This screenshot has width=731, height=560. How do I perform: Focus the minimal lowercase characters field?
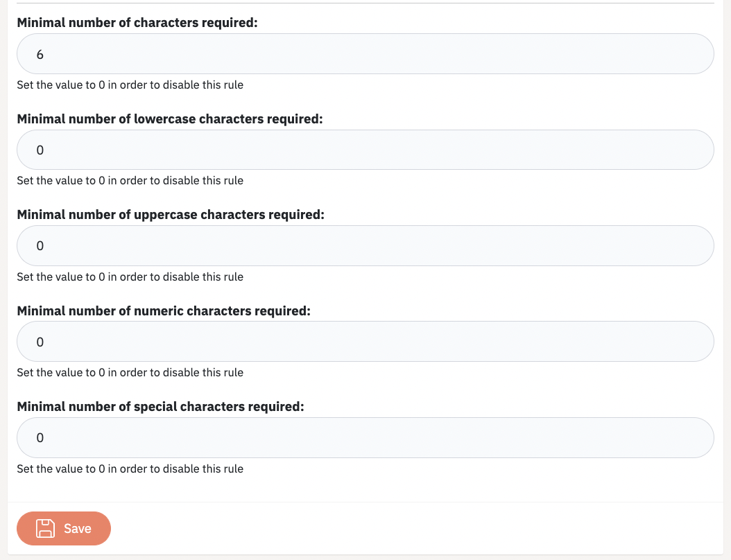[365, 150]
